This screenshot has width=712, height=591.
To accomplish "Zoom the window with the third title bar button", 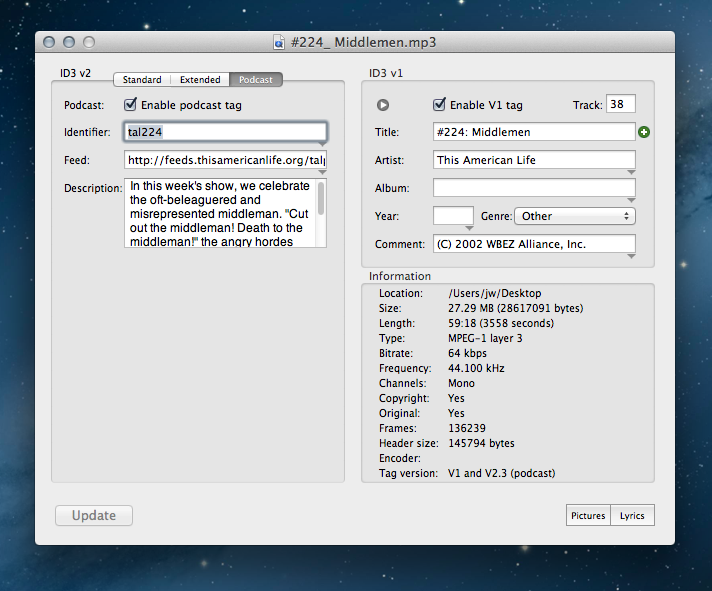I will (x=89, y=42).
